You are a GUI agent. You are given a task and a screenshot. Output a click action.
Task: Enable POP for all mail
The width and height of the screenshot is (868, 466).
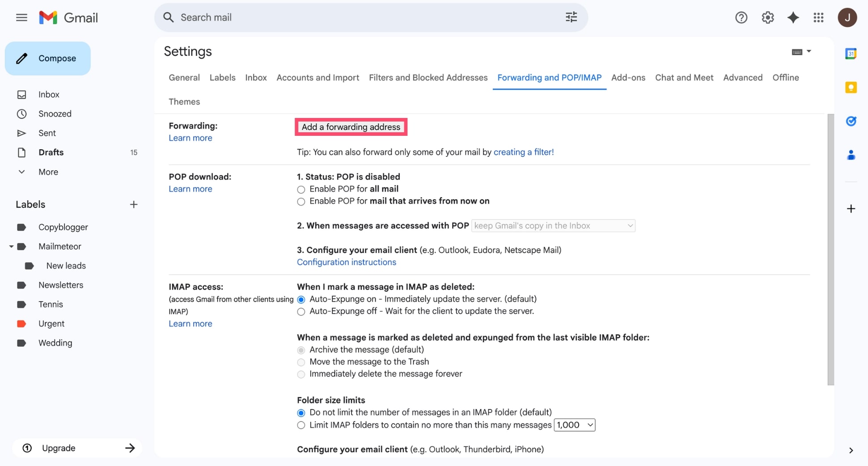(301, 189)
